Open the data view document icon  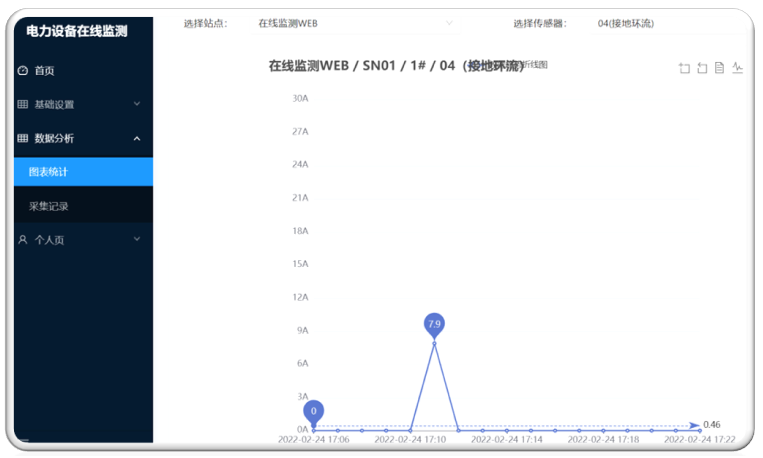719,68
